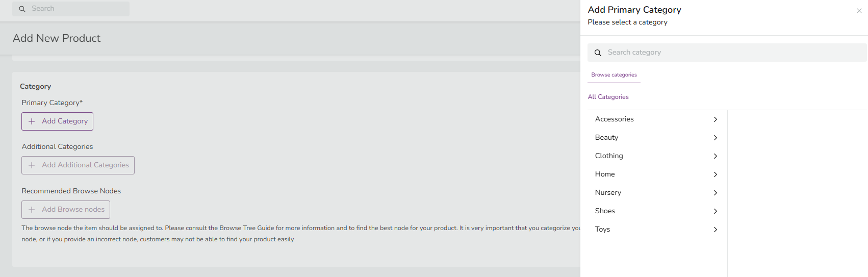Click plus icon on Add Category button
Screen dimensions: 868x277
(32, 121)
